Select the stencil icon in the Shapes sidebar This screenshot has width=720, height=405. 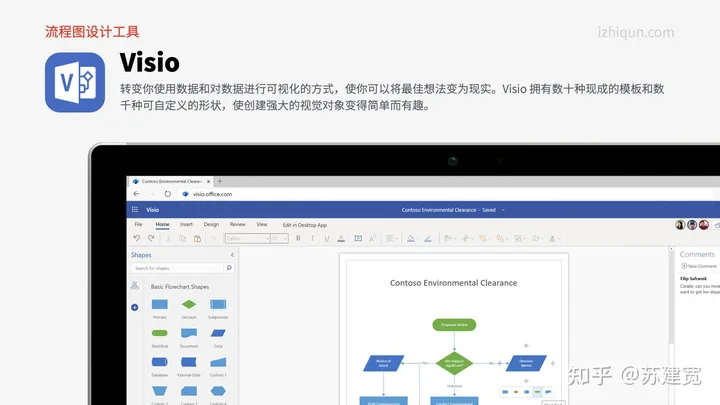coord(135,286)
